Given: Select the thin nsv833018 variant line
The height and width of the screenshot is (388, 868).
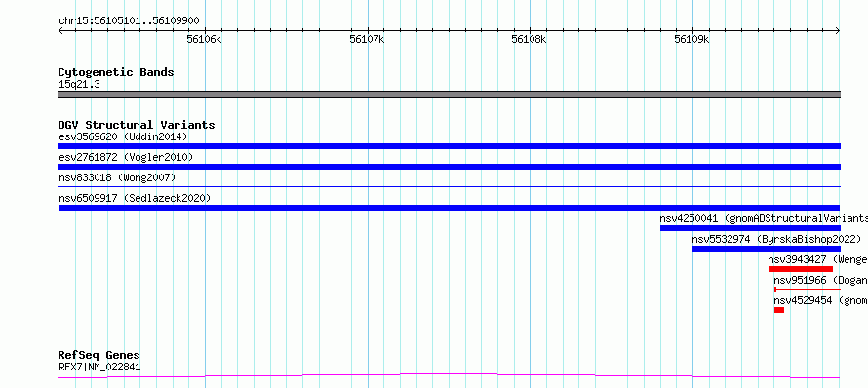Looking at the screenshot, I should [x=449, y=187].
